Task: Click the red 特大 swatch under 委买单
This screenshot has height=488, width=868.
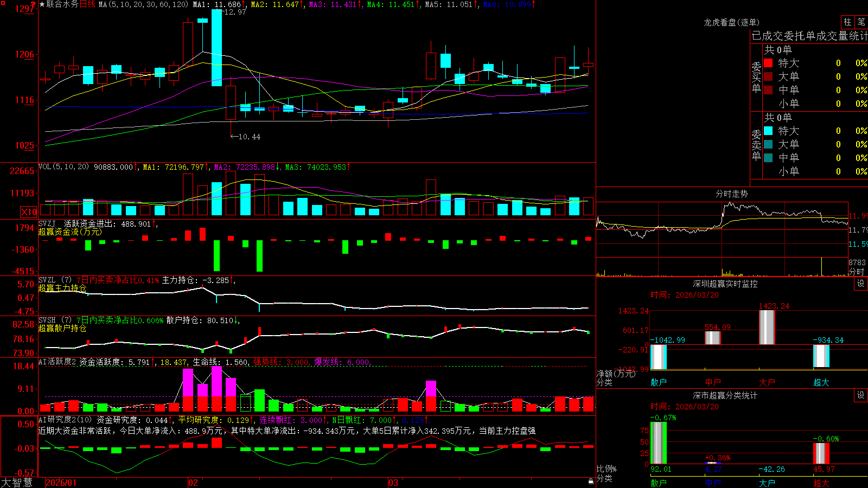Action: tap(768, 63)
